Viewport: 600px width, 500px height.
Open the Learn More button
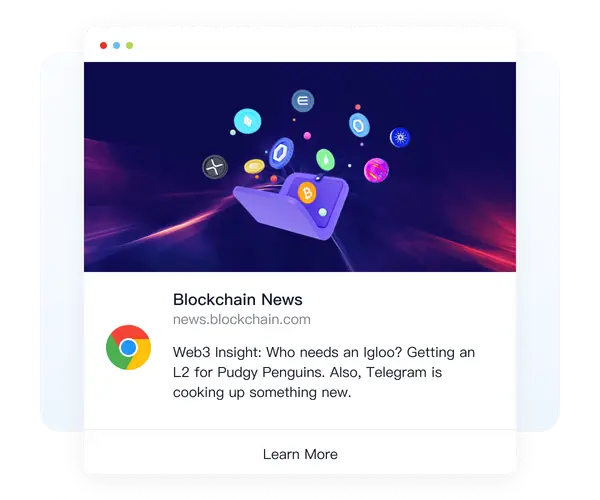[x=300, y=454]
